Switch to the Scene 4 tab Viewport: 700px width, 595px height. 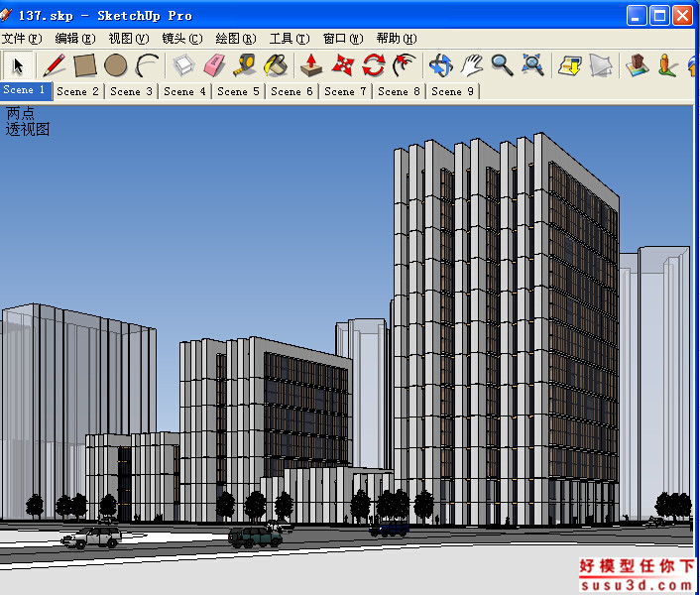click(185, 91)
